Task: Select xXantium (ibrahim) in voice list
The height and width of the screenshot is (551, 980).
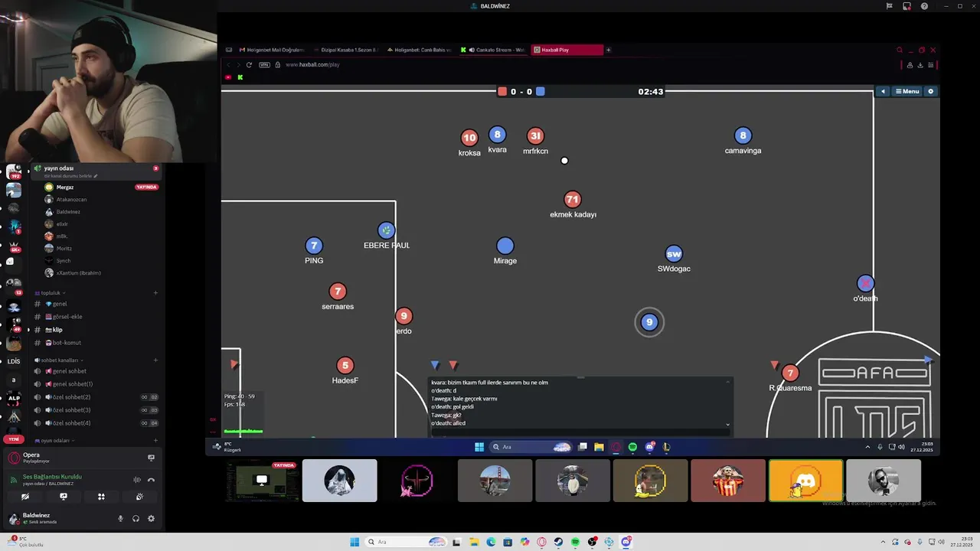Action: coord(100,273)
